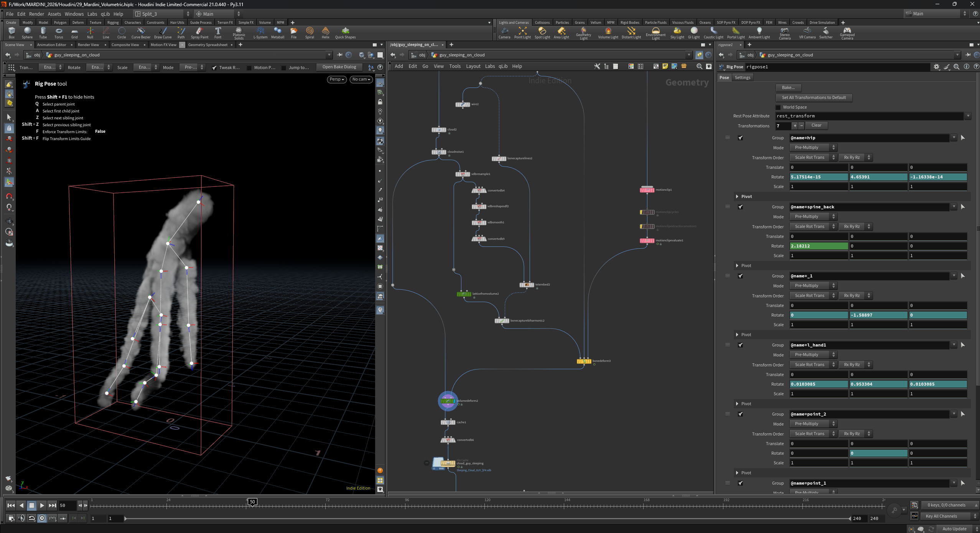Open the Layout menu in network editor
The height and width of the screenshot is (533, 980).
(x=473, y=66)
